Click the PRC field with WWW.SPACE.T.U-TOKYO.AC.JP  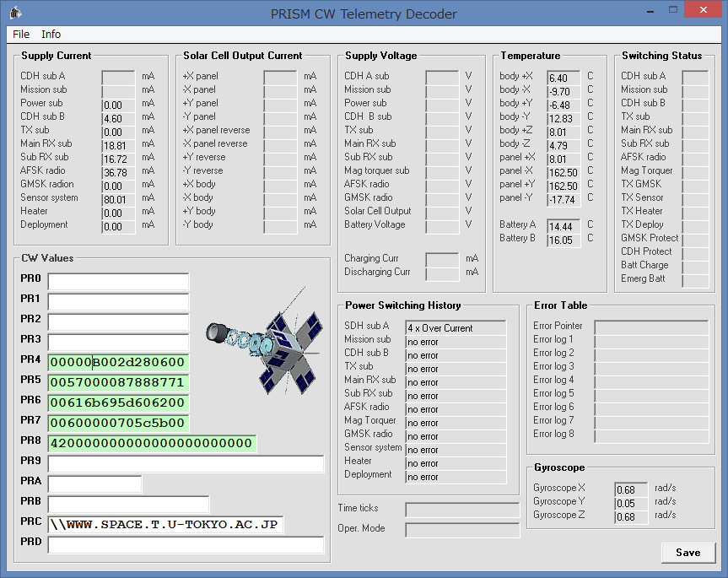[x=165, y=525]
